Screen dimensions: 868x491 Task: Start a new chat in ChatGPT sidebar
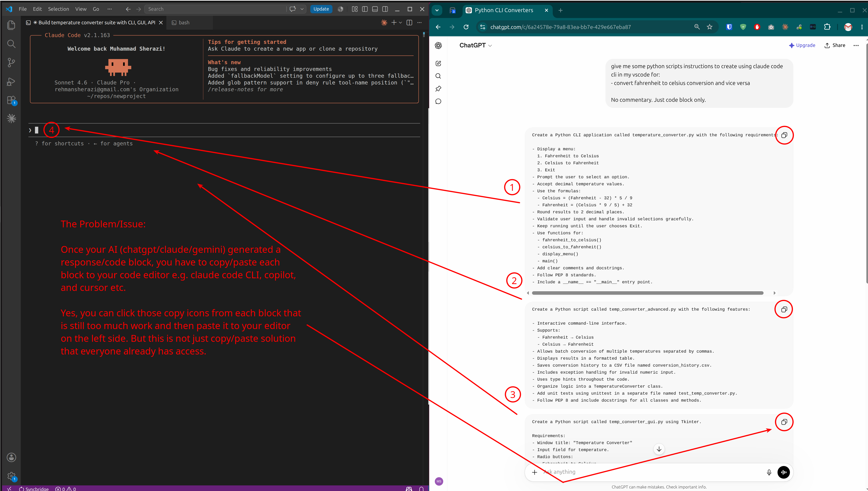coord(438,63)
